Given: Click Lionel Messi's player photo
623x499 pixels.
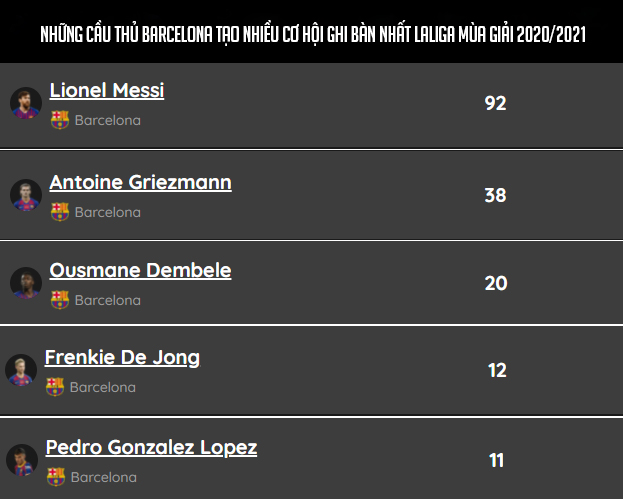Looking at the screenshot, I should 26,103.
